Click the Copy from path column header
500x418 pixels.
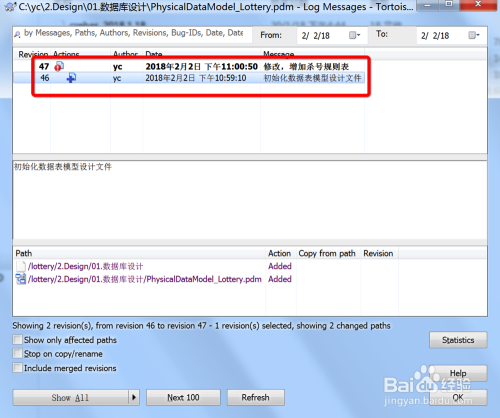tap(327, 253)
